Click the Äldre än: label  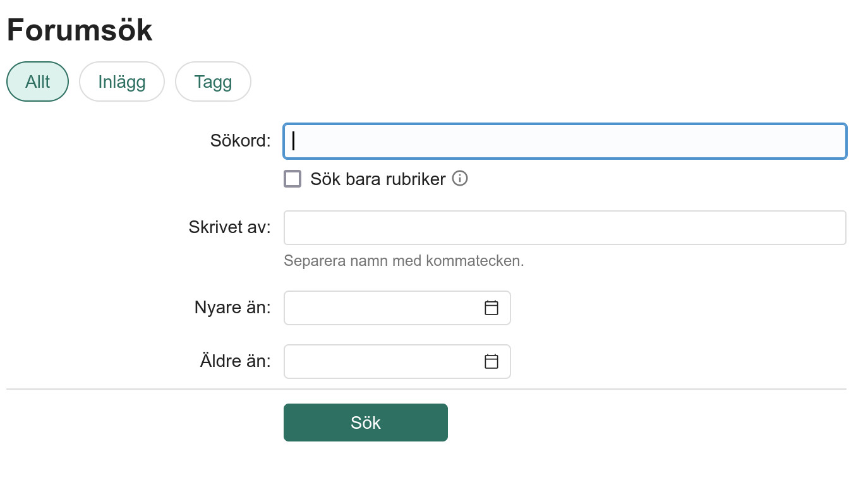click(x=235, y=361)
